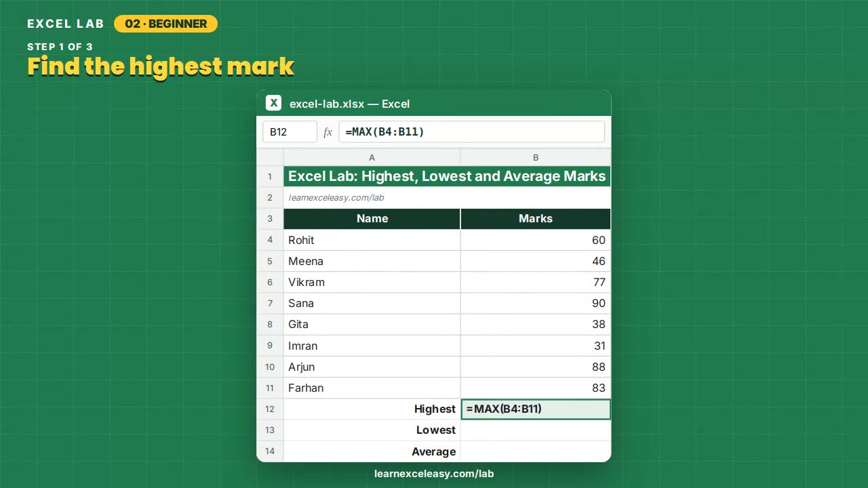Click the Excel app icon in title bar

point(273,103)
